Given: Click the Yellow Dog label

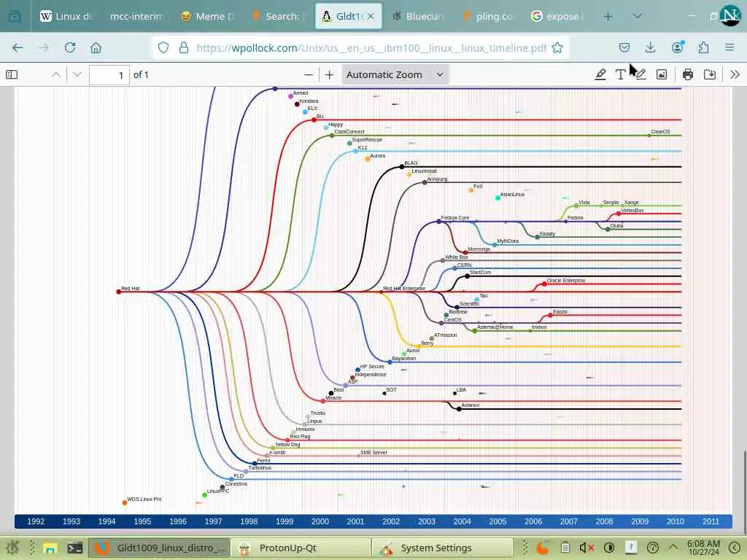Looking at the screenshot, I should coord(287,444).
